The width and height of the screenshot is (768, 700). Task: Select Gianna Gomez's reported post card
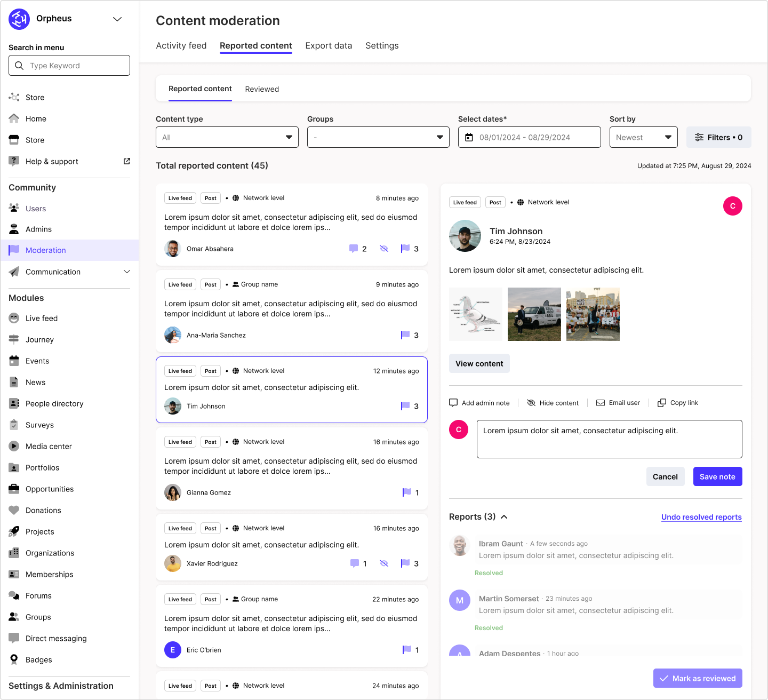point(292,468)
